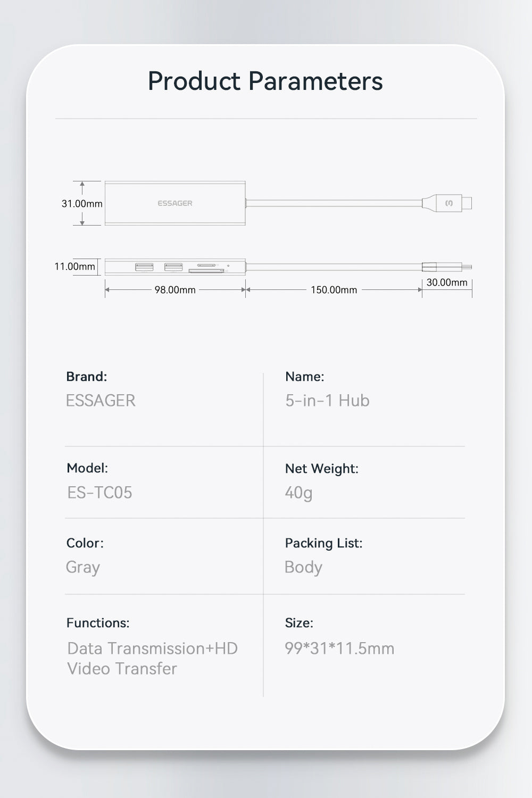
Task: Click the 40g net weight value
Action: pyautogui.click(x=298, y=493)
